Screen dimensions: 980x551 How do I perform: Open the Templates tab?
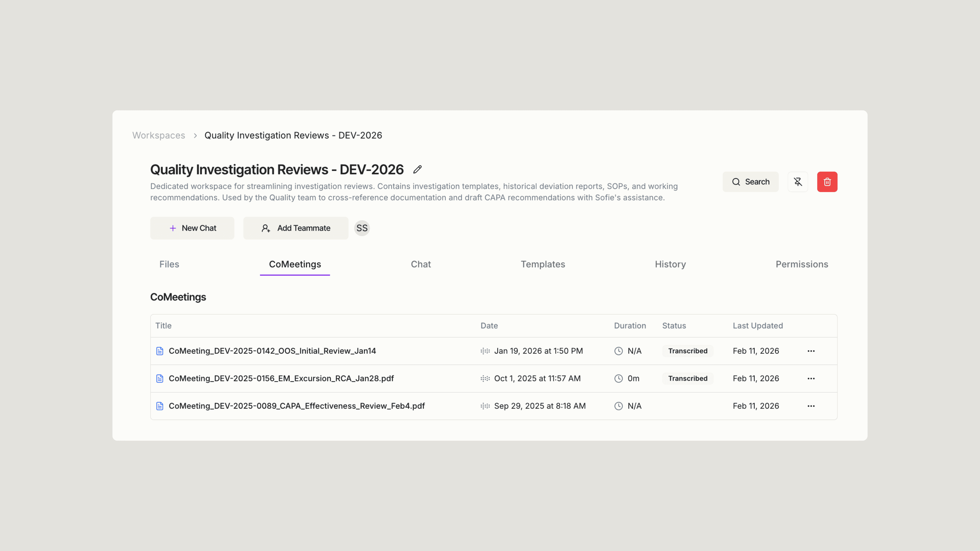coord(543,264)
